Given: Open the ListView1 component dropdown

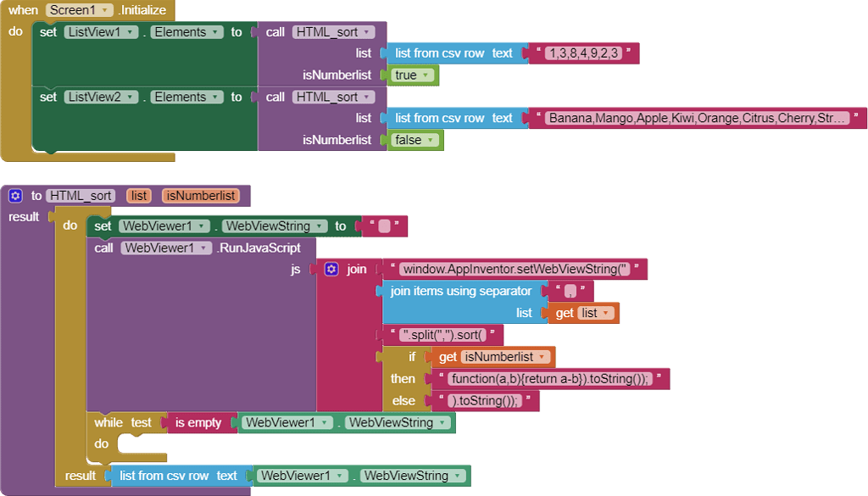Looking at the screenshot, I should [x=101, y=32].
